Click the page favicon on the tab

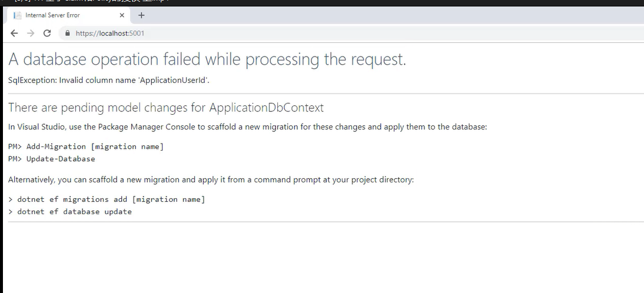click(17, 15)
